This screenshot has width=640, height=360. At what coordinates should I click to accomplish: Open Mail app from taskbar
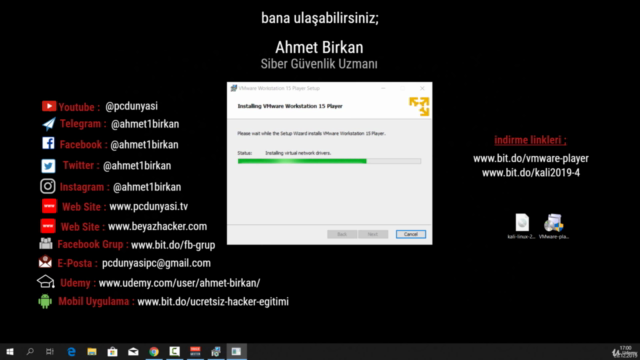133,351
